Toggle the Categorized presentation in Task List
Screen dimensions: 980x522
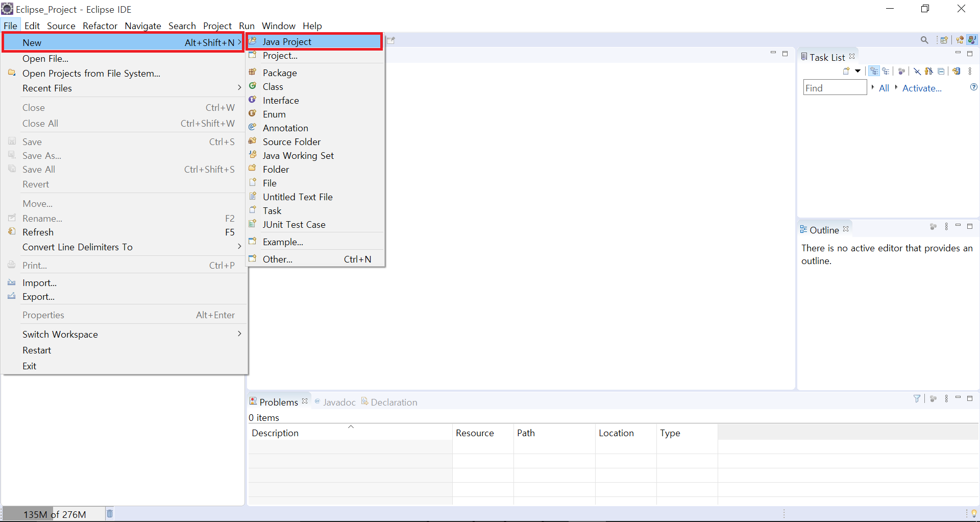[x=874, y=71]
